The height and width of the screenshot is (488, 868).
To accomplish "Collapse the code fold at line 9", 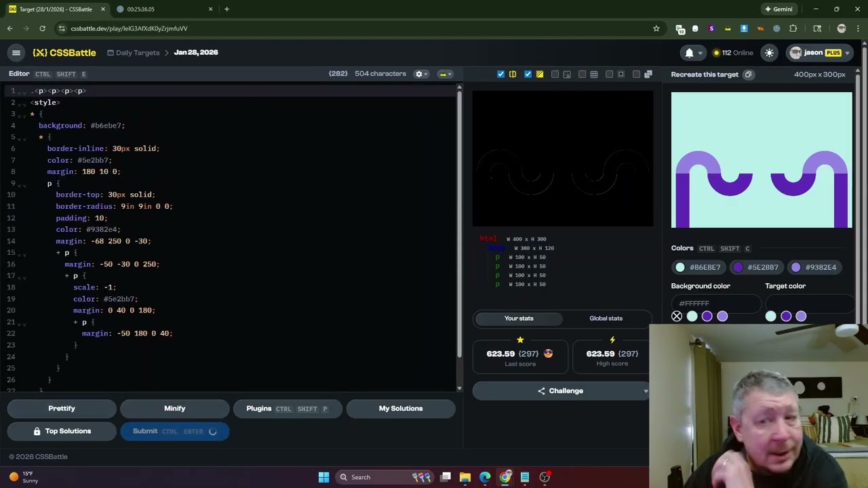I will pyautogui.click(x=22, y=186).
